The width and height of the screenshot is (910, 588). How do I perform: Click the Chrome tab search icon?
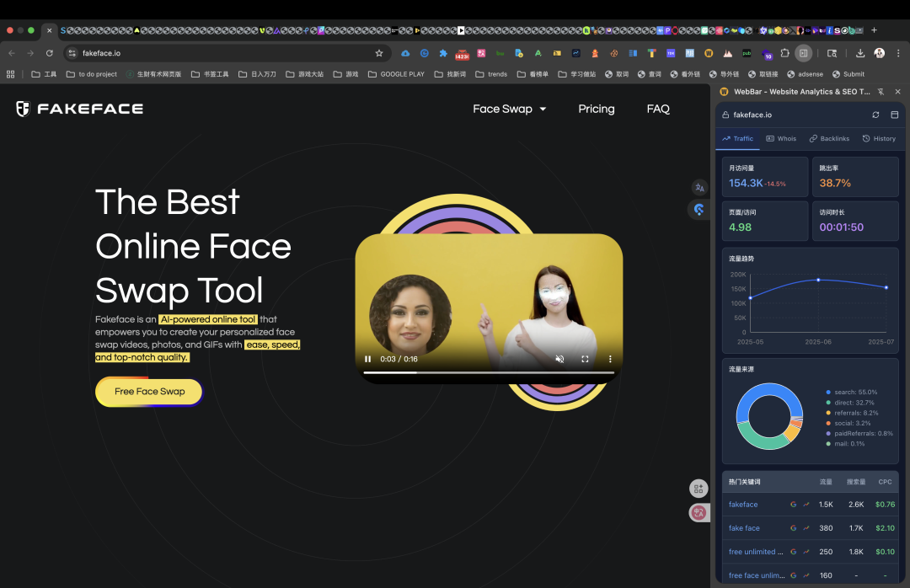(x=832, y=53)
